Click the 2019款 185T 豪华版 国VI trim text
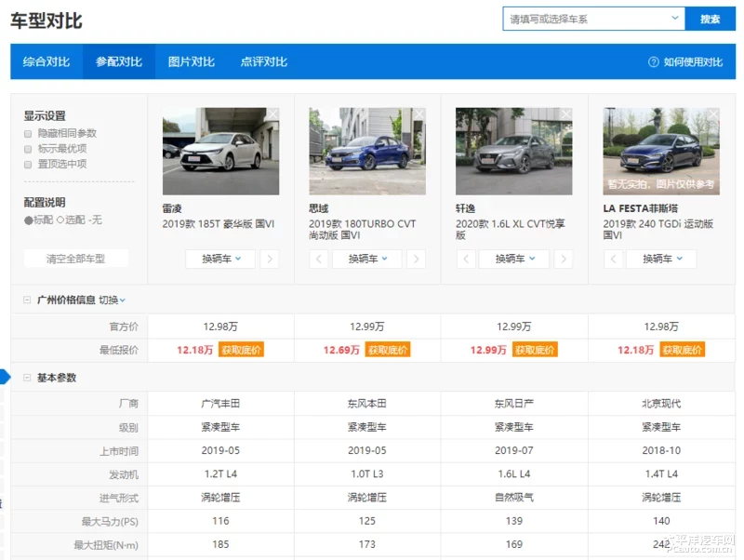This screenshot has width=744, height=560. [x=219, y=224]
